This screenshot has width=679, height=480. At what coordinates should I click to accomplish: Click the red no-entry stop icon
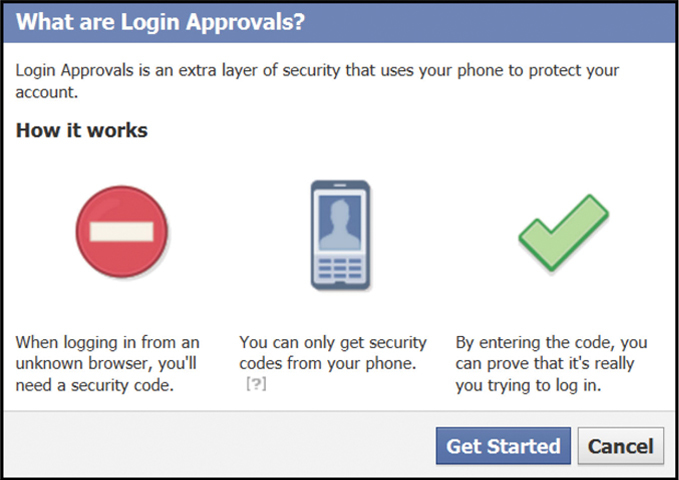pos(122,231)
